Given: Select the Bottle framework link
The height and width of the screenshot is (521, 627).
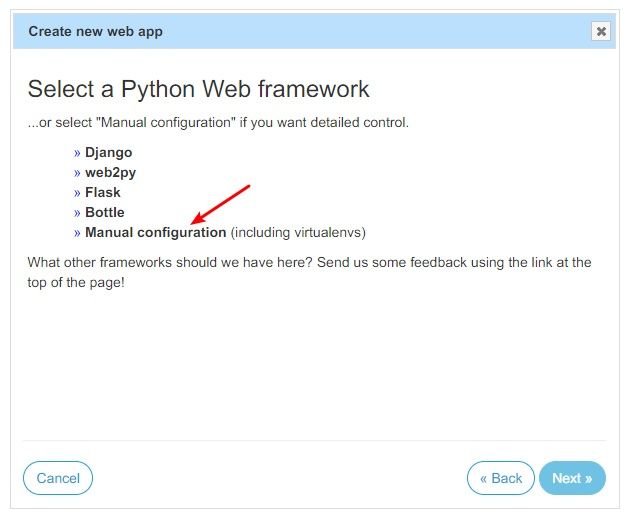Looking at the screenshot, I should point(104,213).
